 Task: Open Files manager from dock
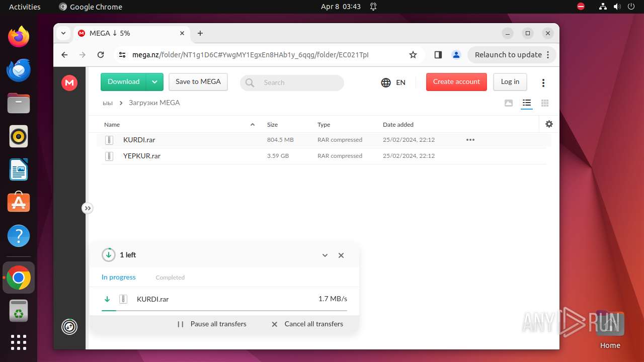click(x=19, y=103)
